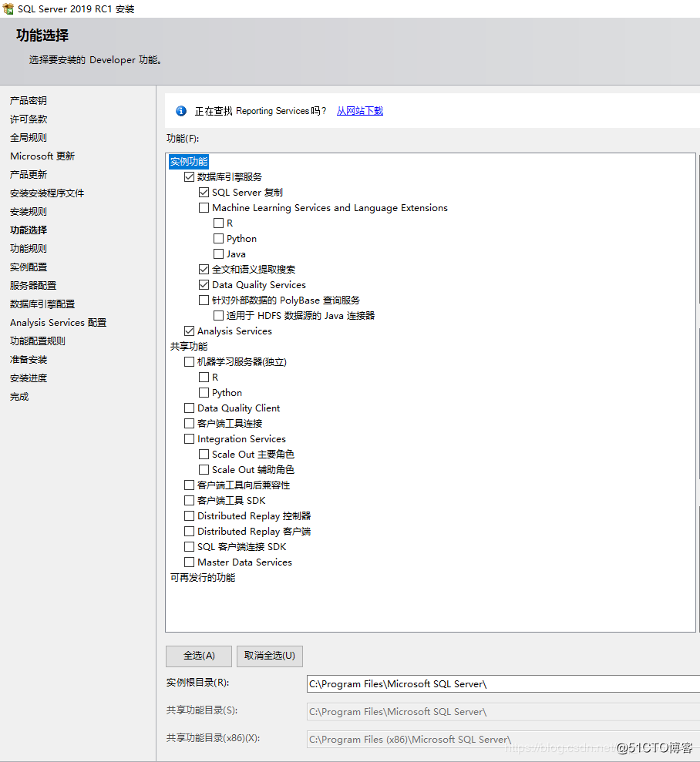Select the 实例功能 tree heading
The height and width of the screenshot is (762, 700).
189,161
